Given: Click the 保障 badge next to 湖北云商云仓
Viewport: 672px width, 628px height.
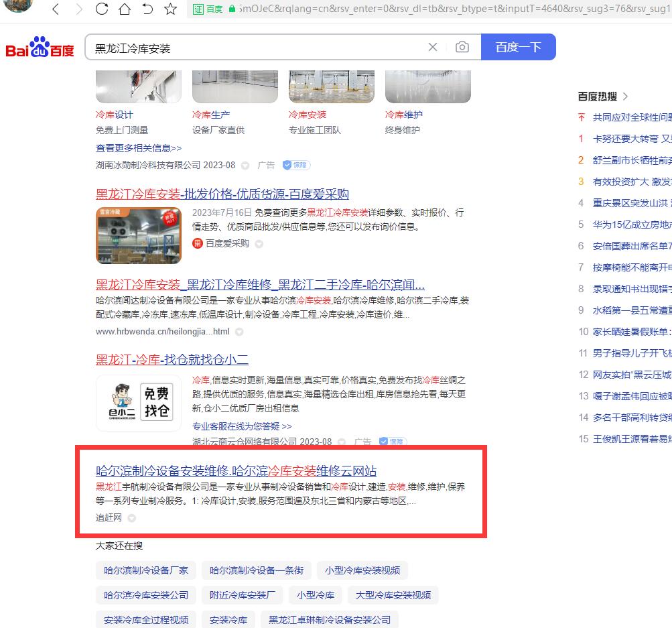Looking at the screenshot, I should tap(393, 441).
